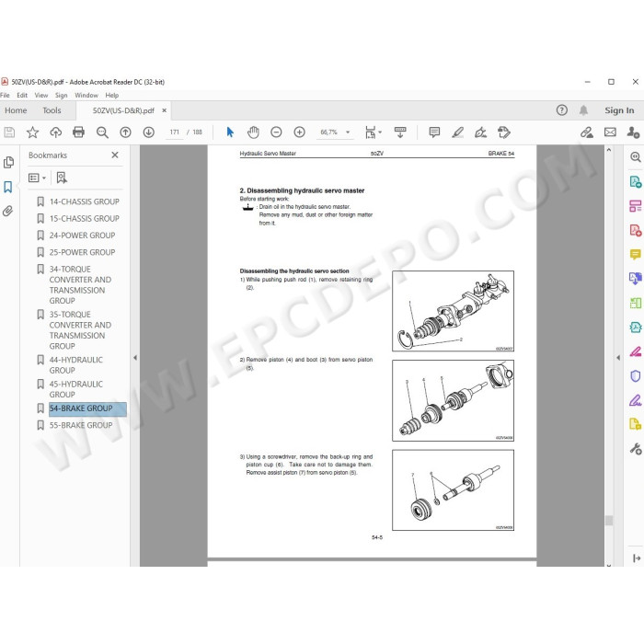Select the 55-BRAKE GROUP bookmark
Viewport: 644px width, 644px height.
81,425
